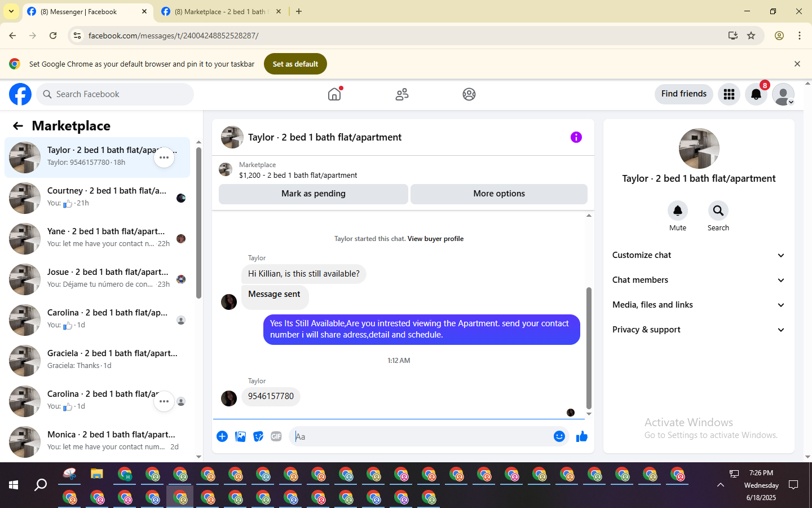This screenshot has width=812, height=508.
Task: Bookmark this page with the star icon
Action: (751, 36)
